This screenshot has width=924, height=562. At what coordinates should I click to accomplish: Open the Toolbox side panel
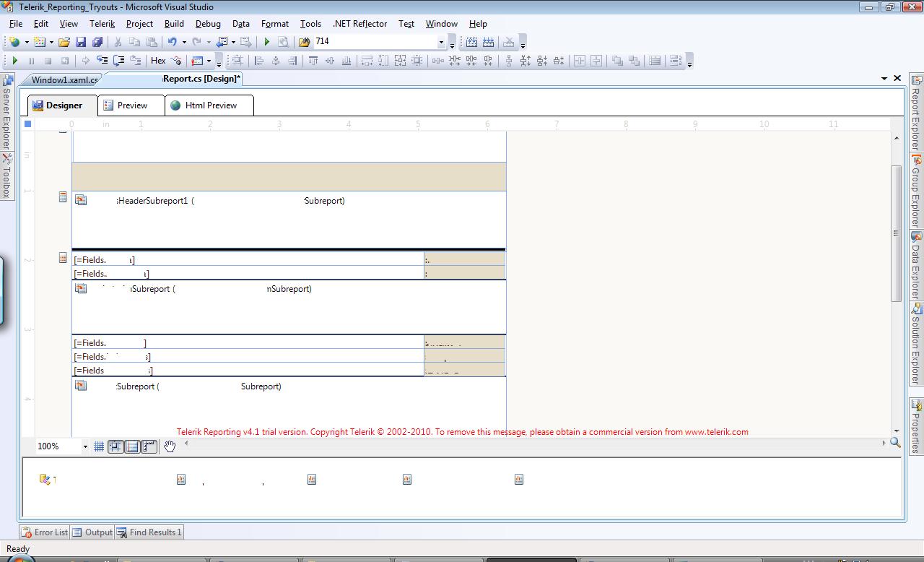point(6,176)
